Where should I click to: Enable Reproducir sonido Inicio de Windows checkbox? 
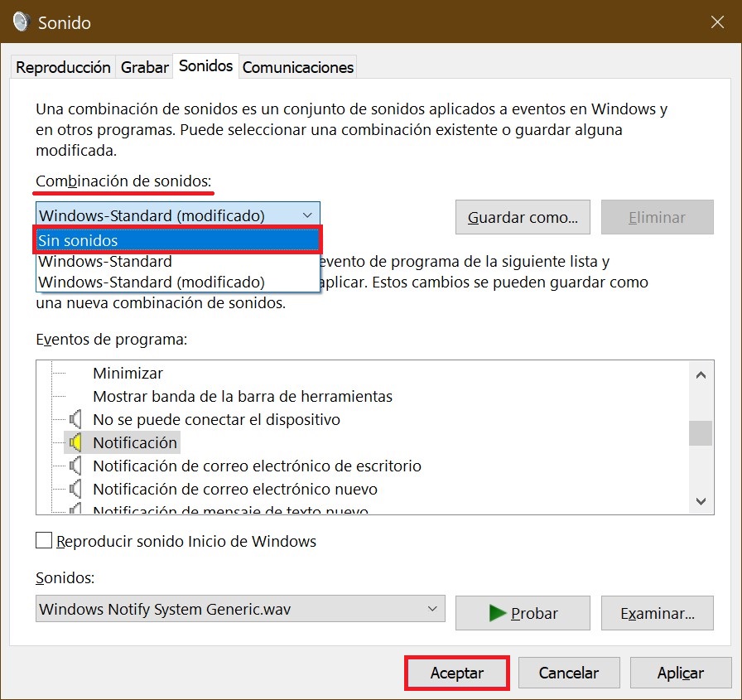point(44,542)
